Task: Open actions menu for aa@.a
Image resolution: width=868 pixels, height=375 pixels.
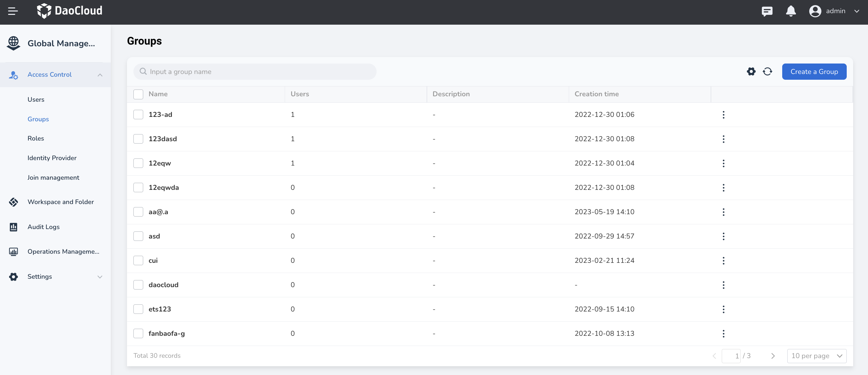Action: click(723, 212)
